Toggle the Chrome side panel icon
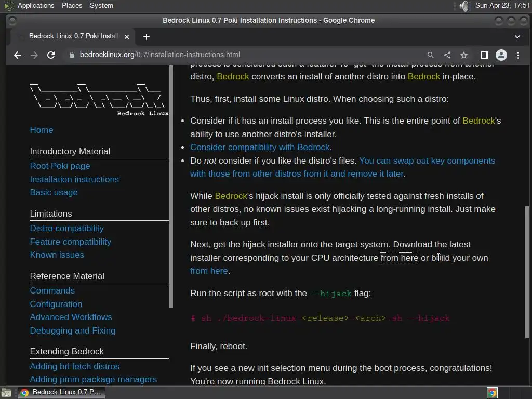 [485, 55]
